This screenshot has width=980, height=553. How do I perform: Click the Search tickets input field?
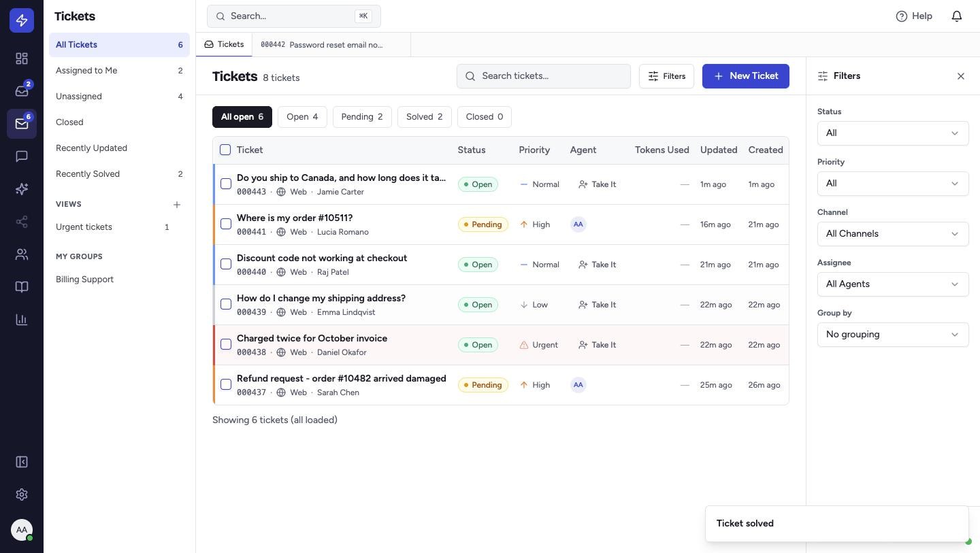click(544, 76)
